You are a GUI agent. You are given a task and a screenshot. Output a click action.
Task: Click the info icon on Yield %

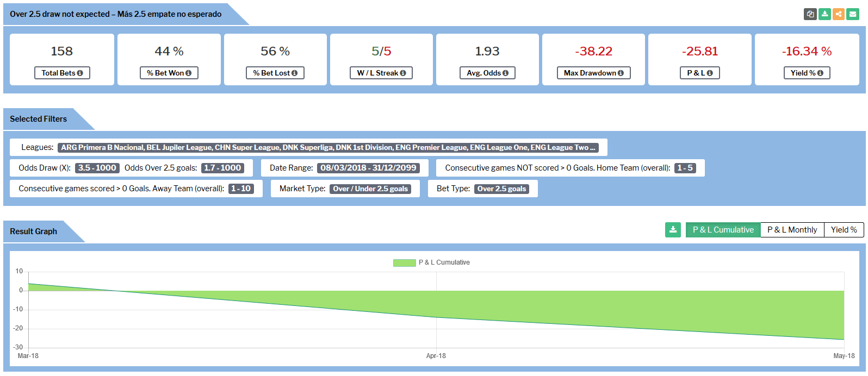[x=820, y=73]
